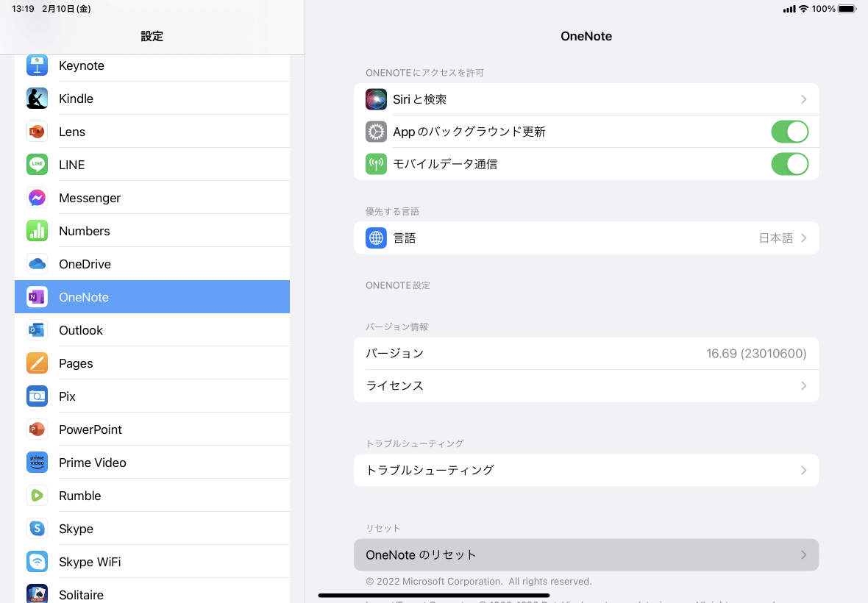Image resolution: width=868 pixels, height=603 pixels.
Task: Open 言語 preference row
Action: click(x=586, y=238)
